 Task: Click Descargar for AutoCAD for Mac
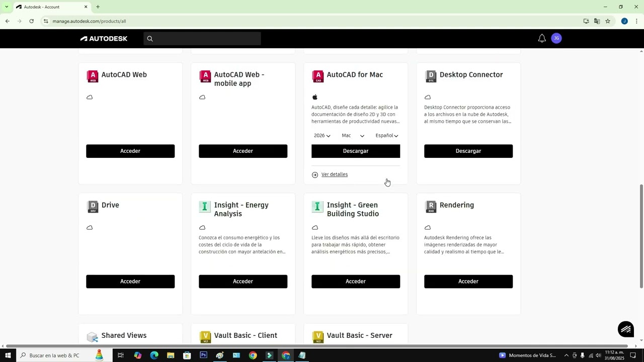[356, 151]
